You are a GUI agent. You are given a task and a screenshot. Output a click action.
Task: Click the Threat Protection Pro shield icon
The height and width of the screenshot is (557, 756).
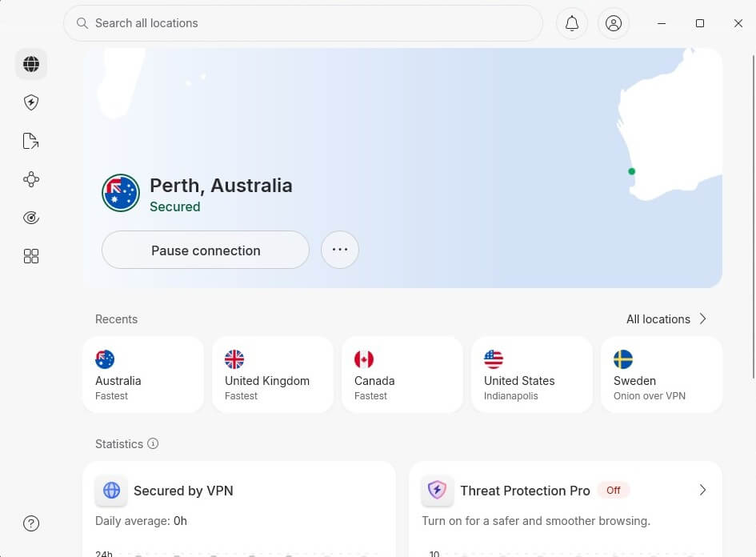coord(438,491)
